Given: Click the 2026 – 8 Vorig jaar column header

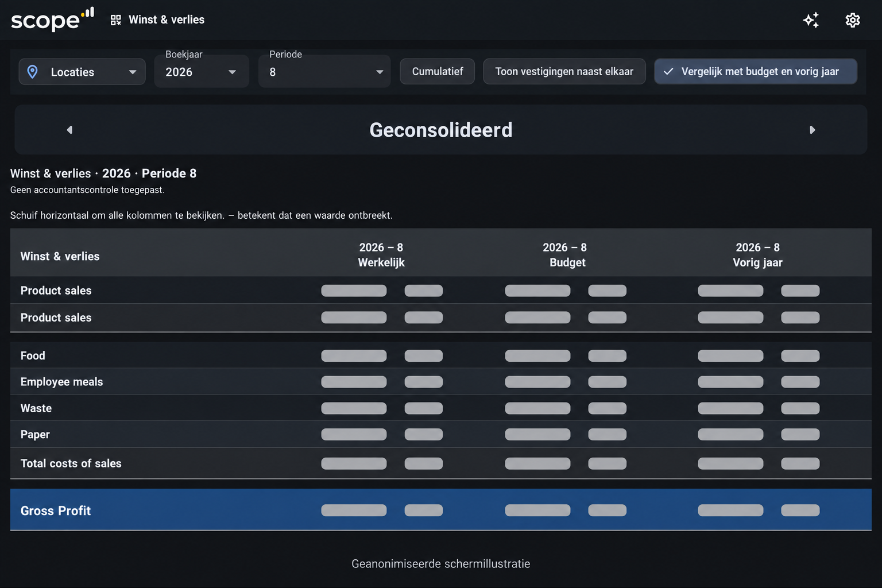Looking at the screenshot, I should (x=758, y=255).
